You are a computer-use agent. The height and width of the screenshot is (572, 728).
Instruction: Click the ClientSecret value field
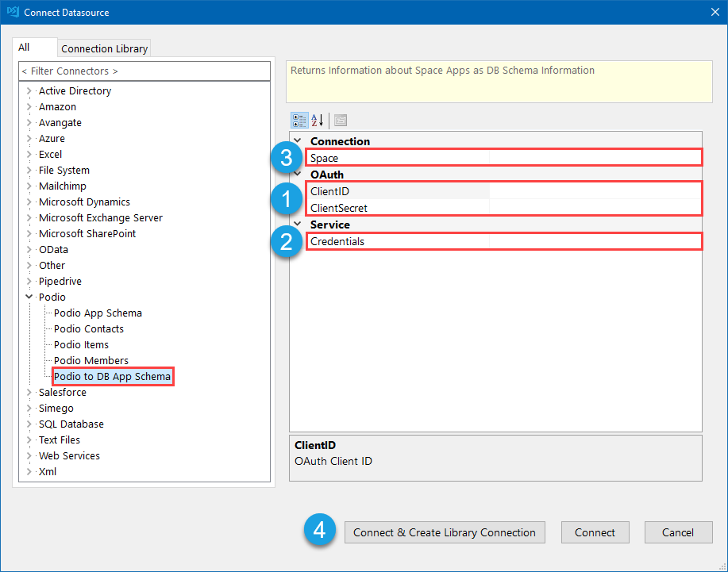tap(595, 208)
